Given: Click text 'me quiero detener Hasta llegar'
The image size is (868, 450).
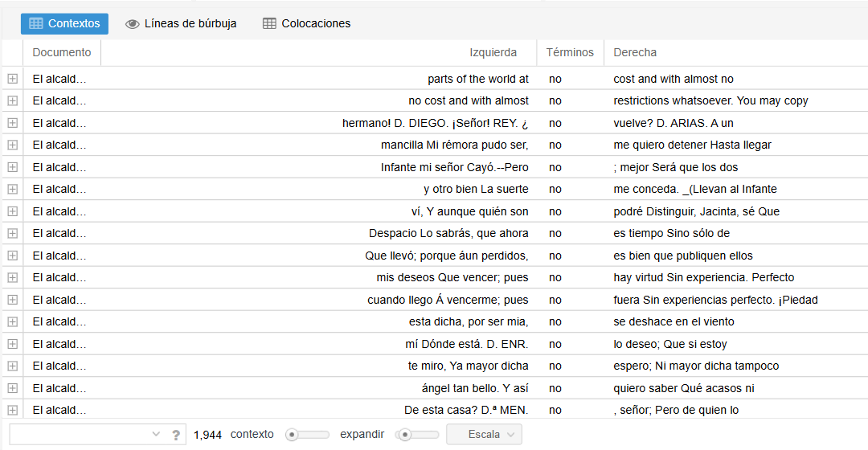Looking at the screenshot, I should 692,145.
